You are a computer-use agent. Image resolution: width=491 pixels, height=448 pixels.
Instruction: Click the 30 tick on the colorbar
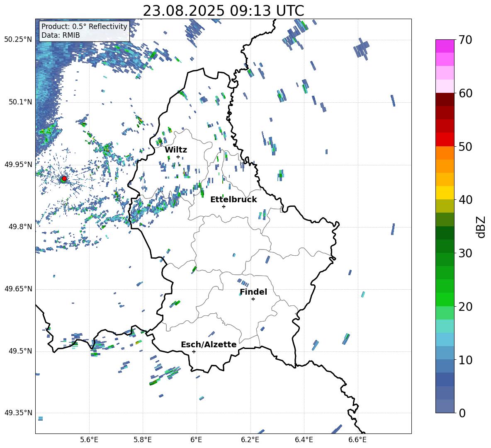tap(465, 253)
